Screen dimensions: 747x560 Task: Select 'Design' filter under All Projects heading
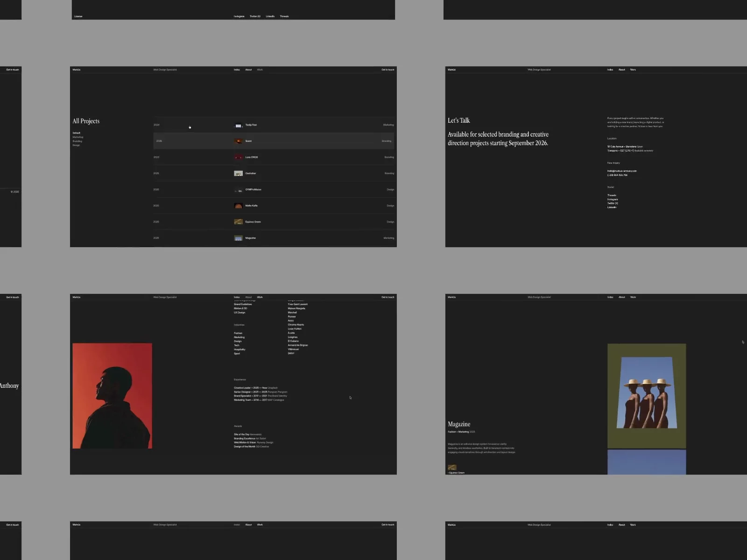click(x=76, y=145)
